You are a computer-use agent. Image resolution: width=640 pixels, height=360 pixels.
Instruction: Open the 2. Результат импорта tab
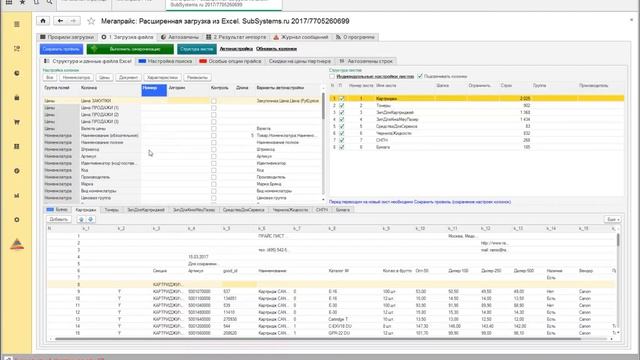(236, 37)
